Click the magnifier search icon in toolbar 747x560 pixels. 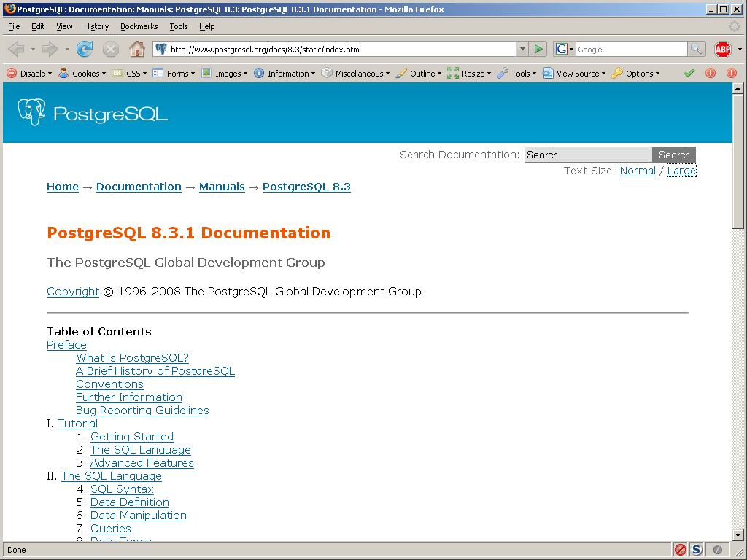click(x=696, y=49)
